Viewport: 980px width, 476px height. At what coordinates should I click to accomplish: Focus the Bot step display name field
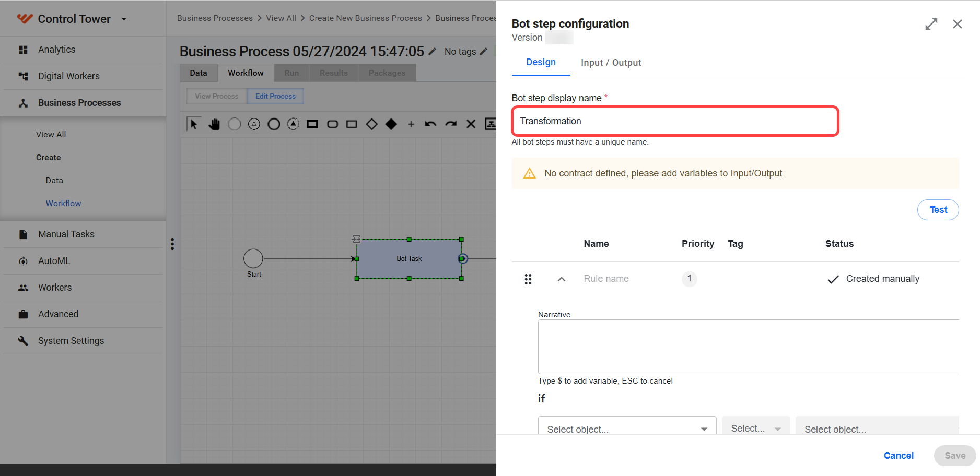(675, 121)
